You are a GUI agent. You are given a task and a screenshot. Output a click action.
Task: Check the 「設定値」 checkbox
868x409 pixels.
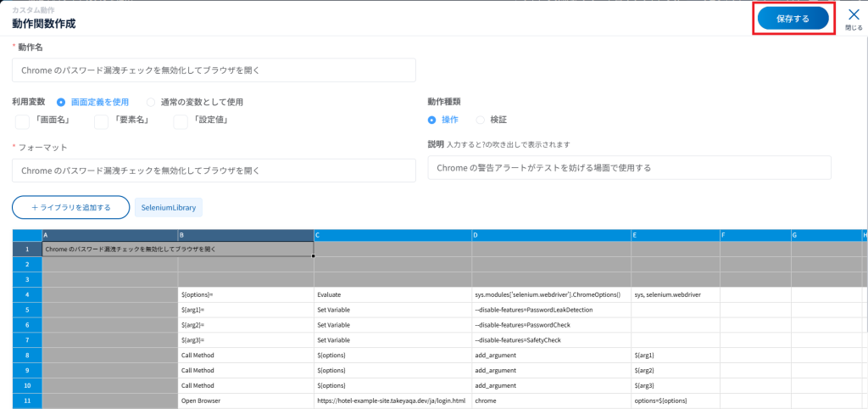181,121
